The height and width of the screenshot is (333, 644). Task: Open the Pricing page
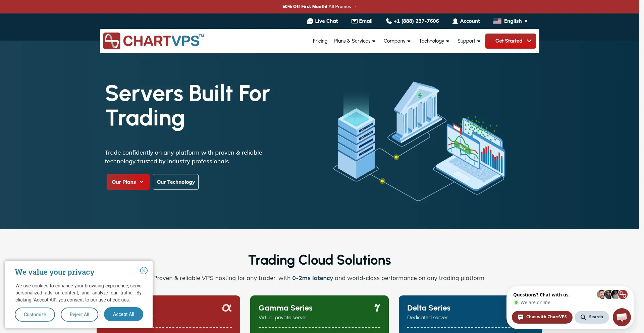click(320, 41)
